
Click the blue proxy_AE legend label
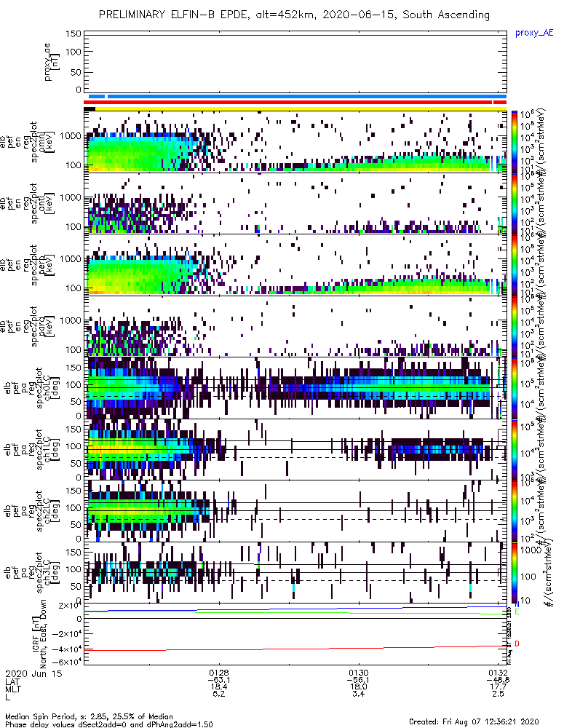tap(534, 33)
